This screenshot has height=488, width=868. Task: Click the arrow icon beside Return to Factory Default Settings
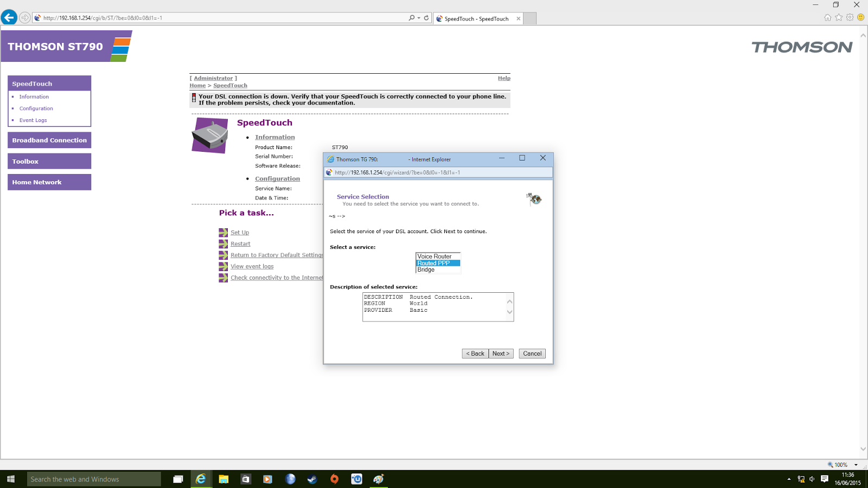coord(223,255)
